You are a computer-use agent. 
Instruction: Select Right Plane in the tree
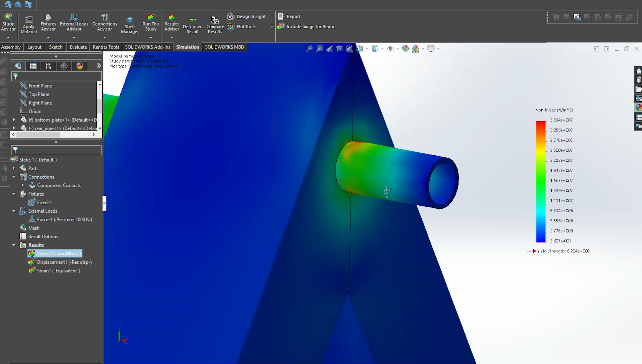click(x=40, y=103)
